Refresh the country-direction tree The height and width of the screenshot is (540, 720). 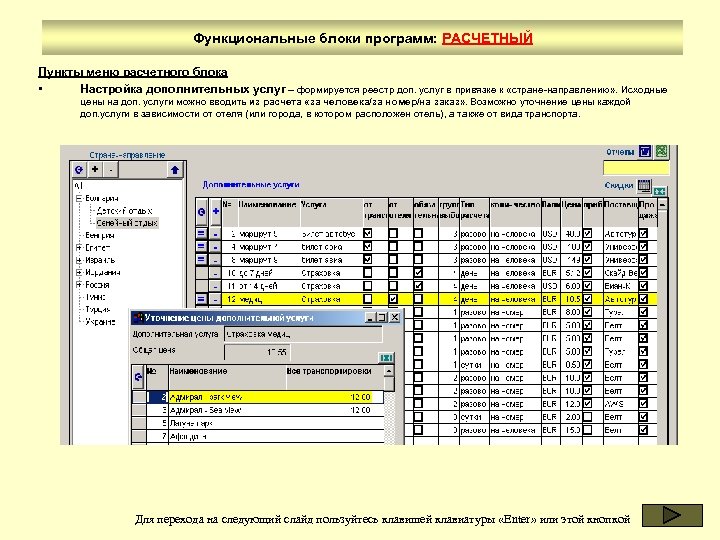79,170
